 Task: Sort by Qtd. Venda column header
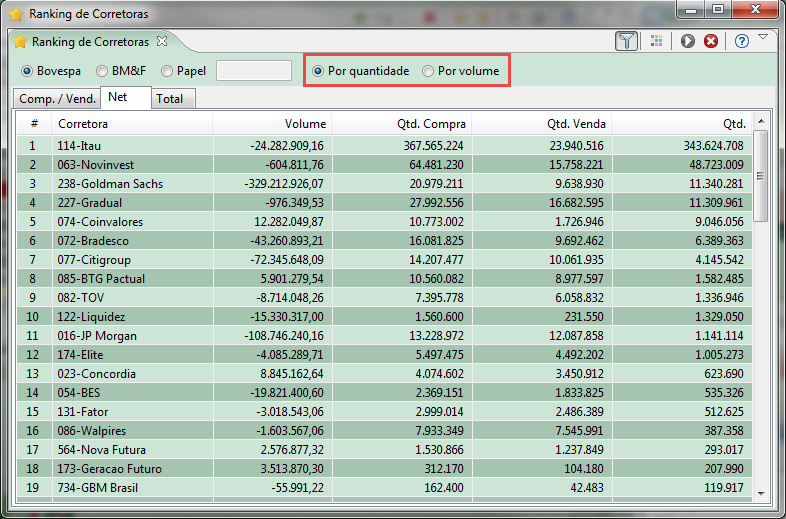tap(541, 123)
